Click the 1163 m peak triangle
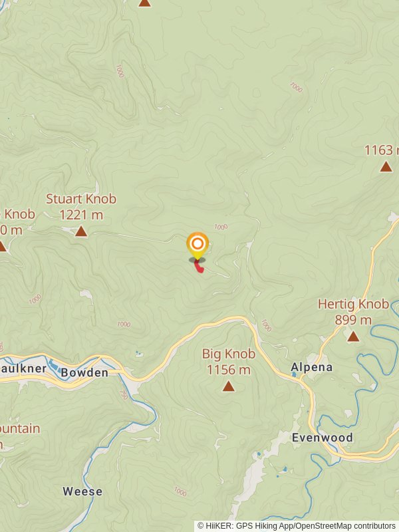 point(386,167)
